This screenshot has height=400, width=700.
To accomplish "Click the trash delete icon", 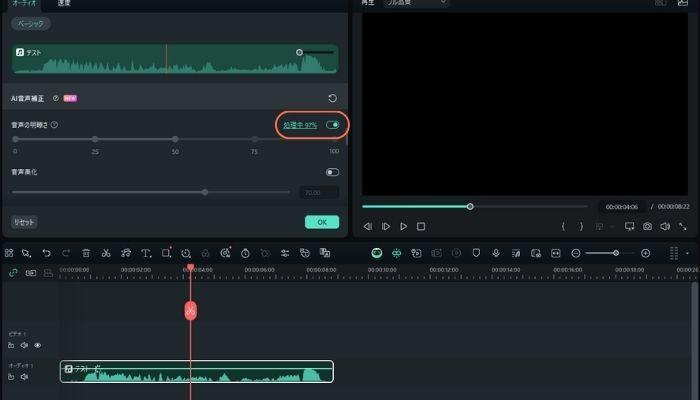I will pyautogui.click(x=86, y=253).
